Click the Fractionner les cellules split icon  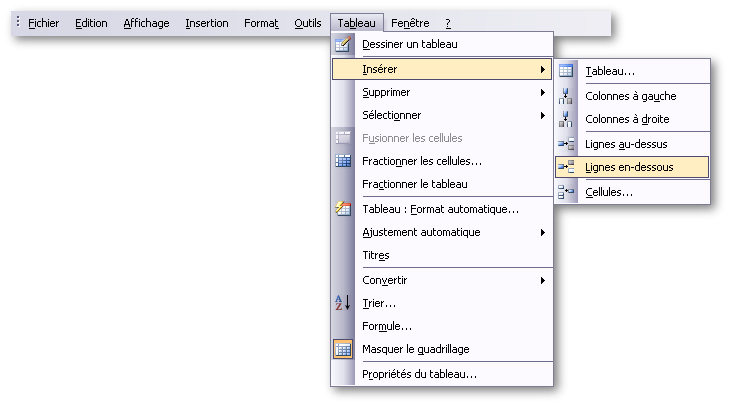pyautogui.click(x=343, y=160)
